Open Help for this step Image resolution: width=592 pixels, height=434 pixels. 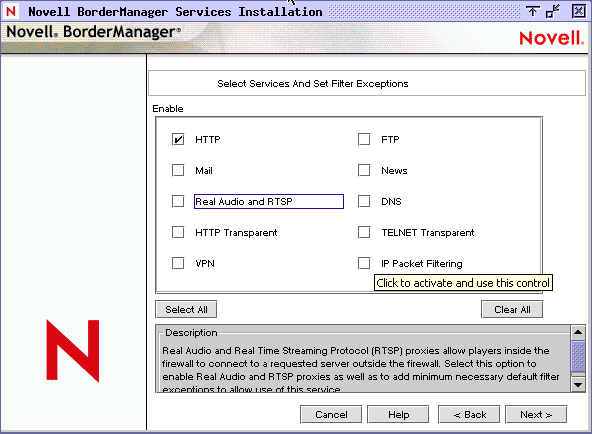click(x=398, y=414)
